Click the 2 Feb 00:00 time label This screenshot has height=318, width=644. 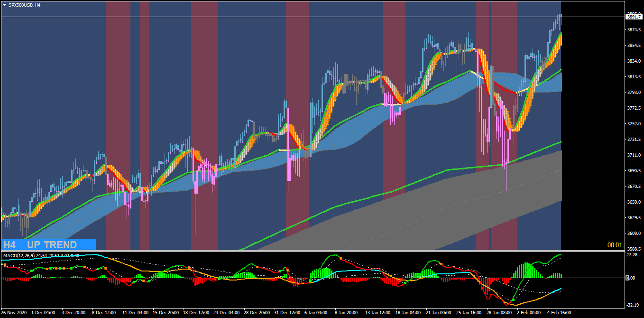click(x=529, y=313)
